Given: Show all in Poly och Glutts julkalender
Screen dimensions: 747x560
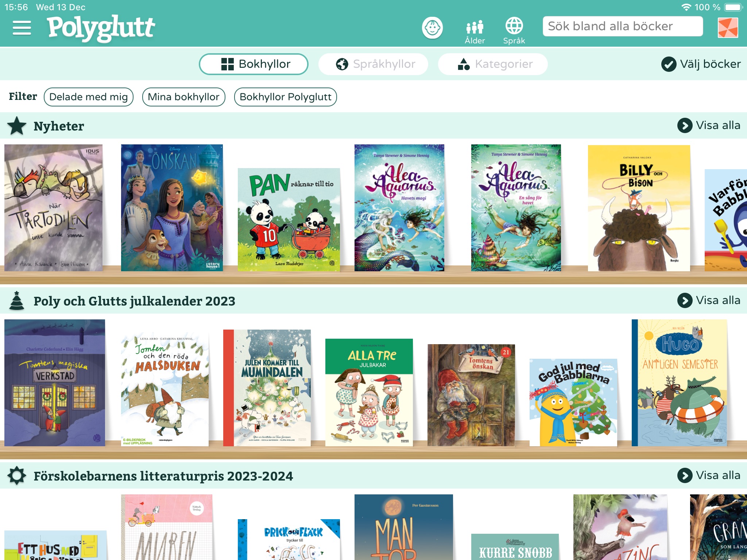Looking at the screenshot, I should 709,300.
